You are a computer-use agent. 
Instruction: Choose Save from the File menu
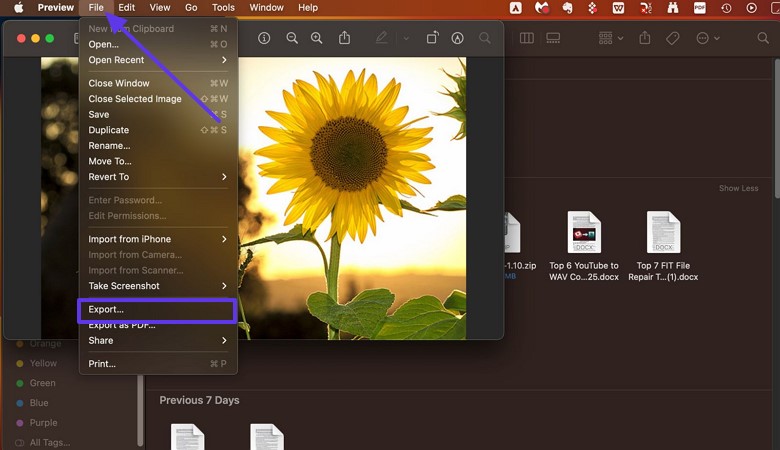(x=158, y=114)
